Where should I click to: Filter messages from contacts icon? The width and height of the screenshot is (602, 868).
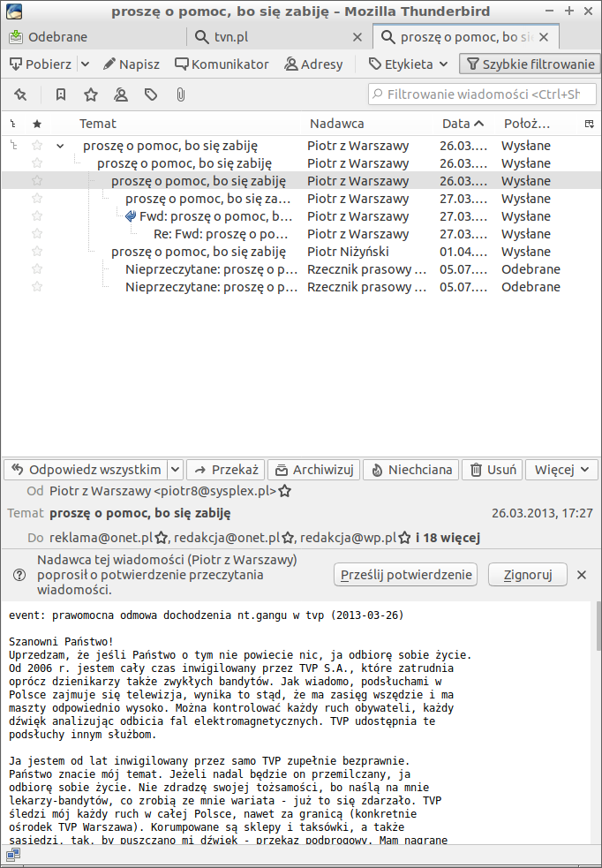pos(121,94)
